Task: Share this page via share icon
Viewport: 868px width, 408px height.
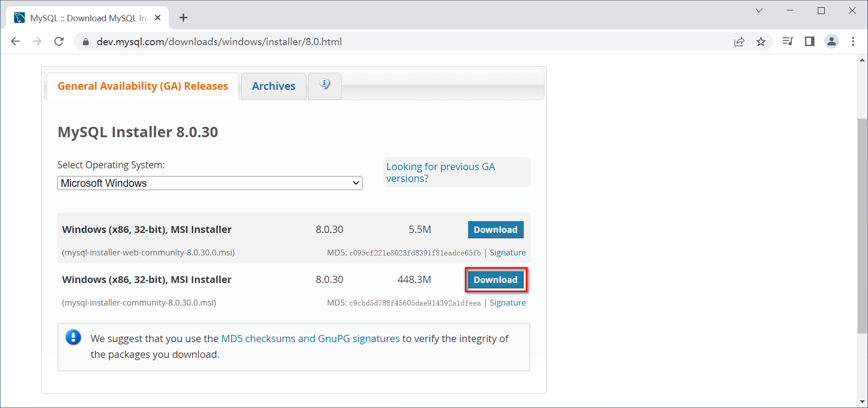Action: click(x=739, y=42)
